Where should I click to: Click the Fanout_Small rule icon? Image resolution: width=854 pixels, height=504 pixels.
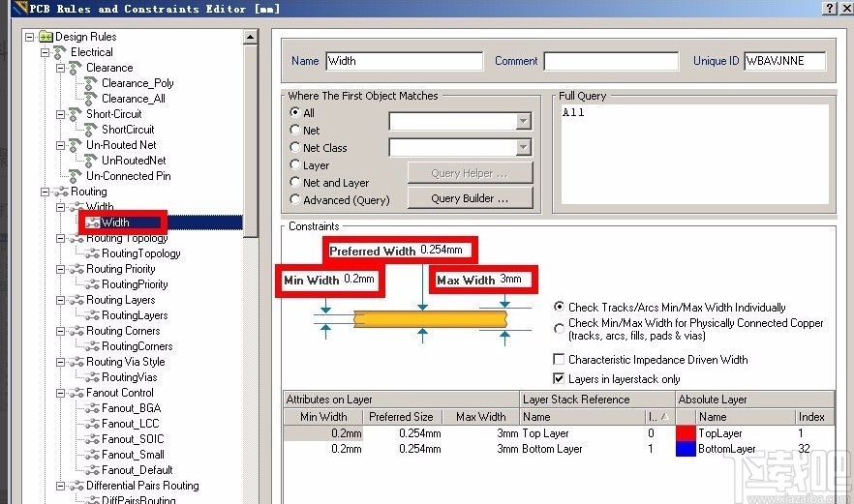(92, 455)
